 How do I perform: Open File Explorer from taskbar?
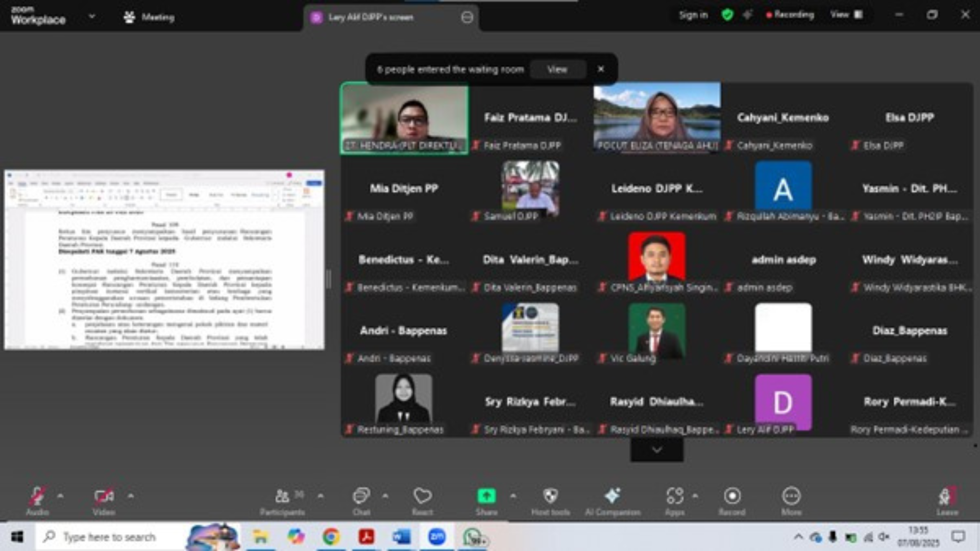point(261,537)
